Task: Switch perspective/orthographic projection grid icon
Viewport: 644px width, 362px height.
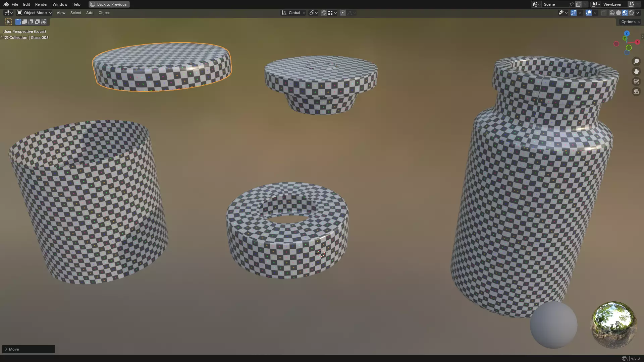Action: 636,92
